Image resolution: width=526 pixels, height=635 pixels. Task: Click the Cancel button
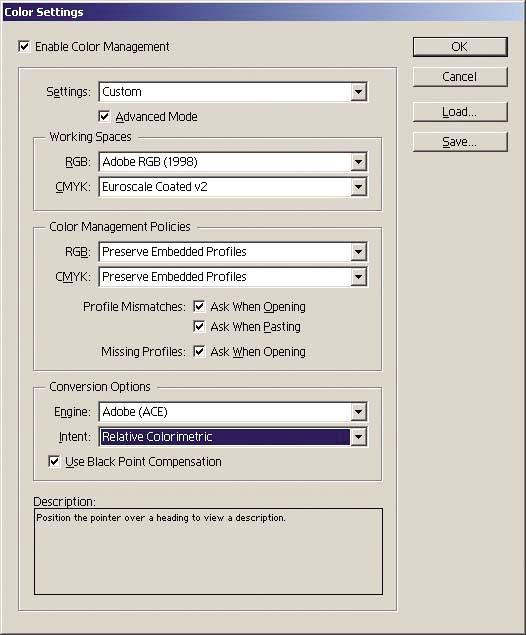pyautogui.click(x=460, y=77)
